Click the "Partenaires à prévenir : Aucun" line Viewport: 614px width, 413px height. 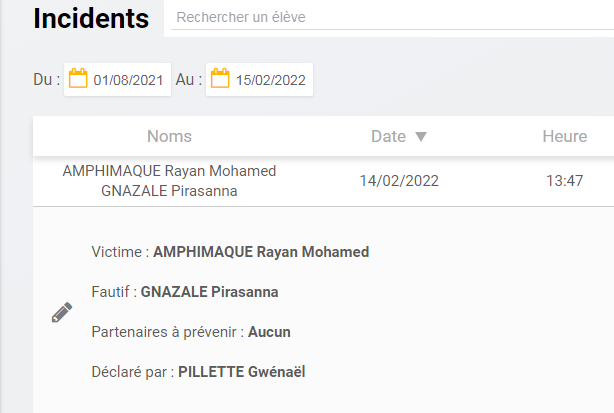point(190,332)
